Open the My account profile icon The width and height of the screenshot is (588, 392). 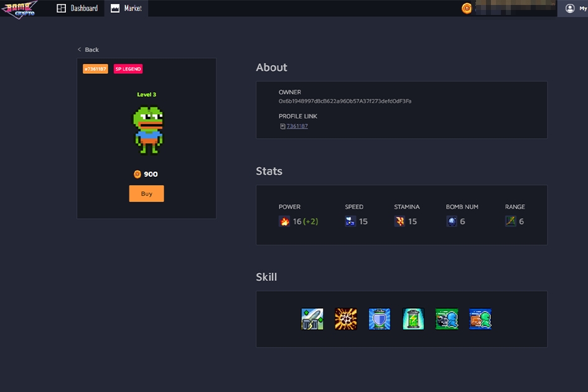tap(570, 8)
